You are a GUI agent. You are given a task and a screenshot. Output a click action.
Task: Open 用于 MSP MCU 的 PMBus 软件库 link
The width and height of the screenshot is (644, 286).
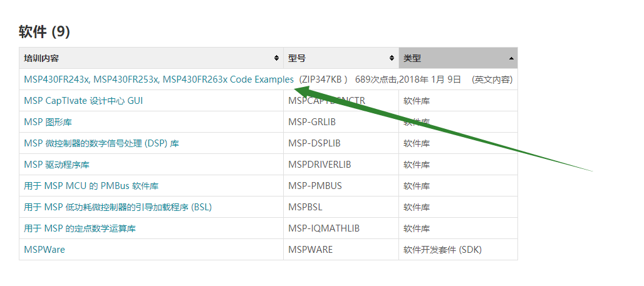(x=91, y=186)
